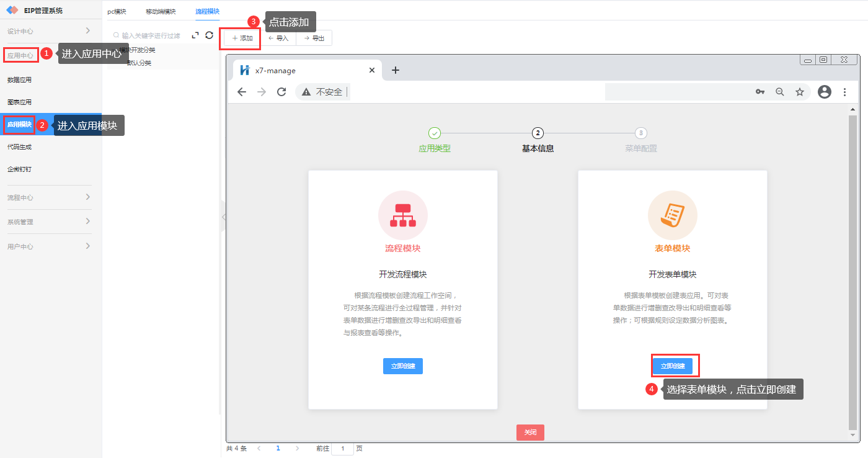This screenshot has width=868, height=458.
Task: Switch to the 移动端模块 tab
Action: point(161,12)
